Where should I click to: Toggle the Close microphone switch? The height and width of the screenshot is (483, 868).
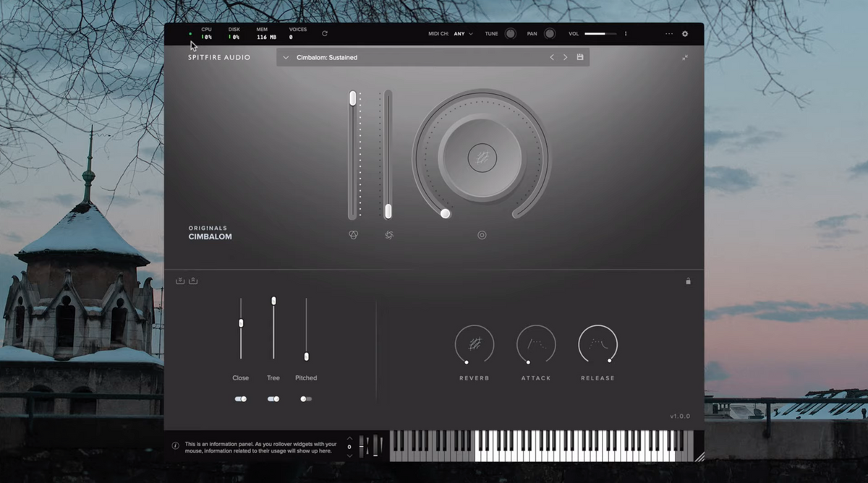point(241,398)
